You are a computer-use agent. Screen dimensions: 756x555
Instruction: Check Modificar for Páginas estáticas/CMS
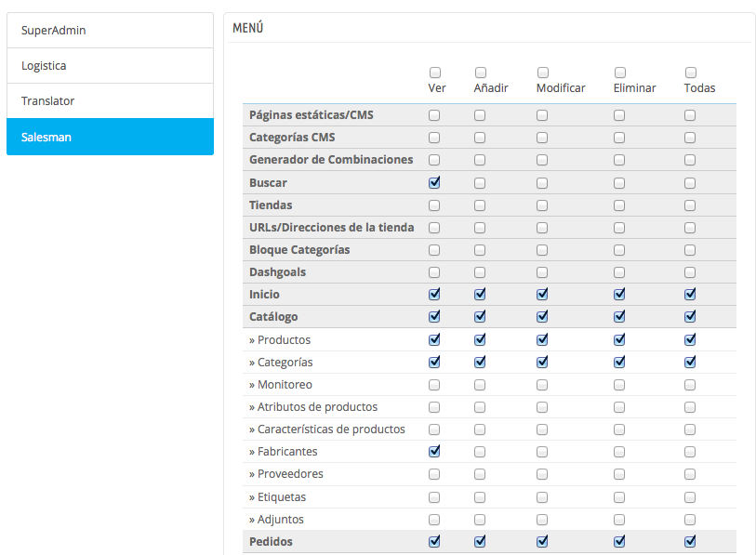coord(542,116)
